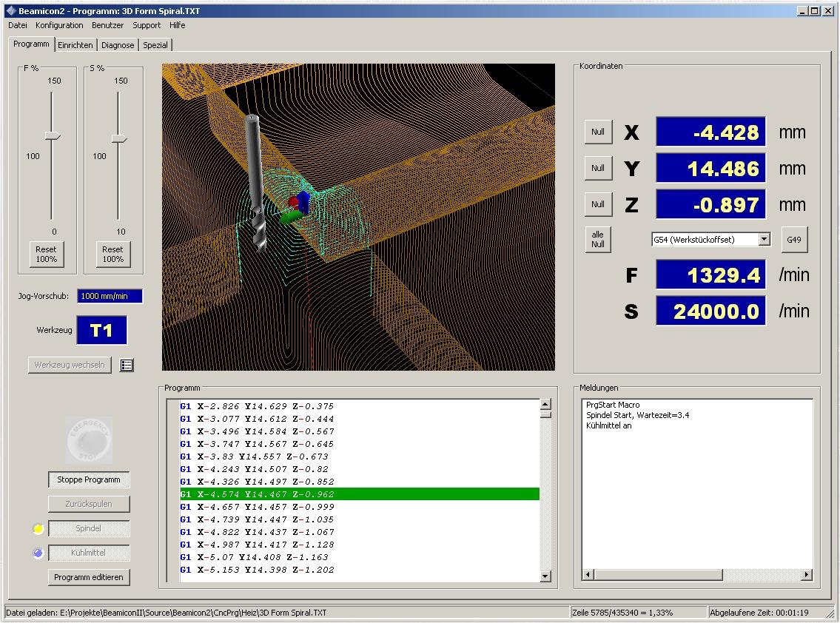The height and width of the screenshot is (623, 840).
Task: Click the program list scroll down arrow
Action: click(545, 576)
